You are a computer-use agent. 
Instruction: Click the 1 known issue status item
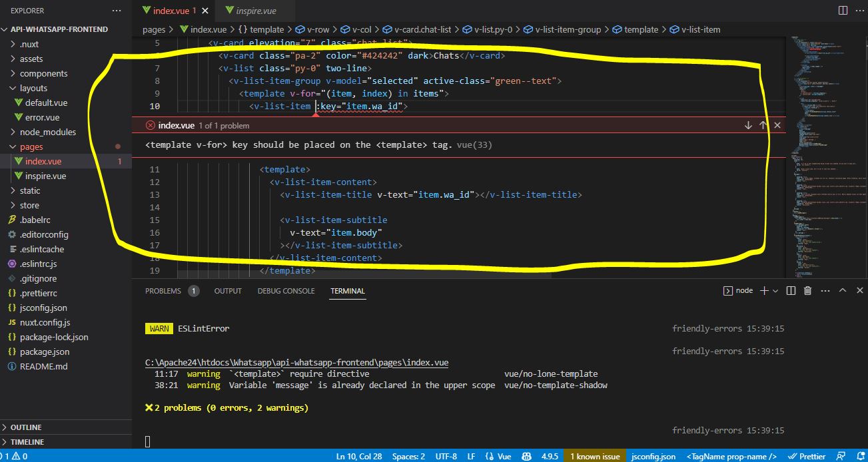pos(594,456)
